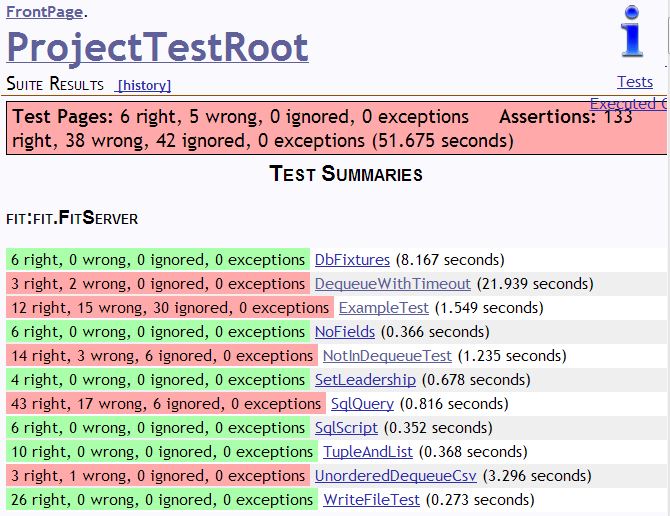Screen dimensions: 670x516
Task: View the TupleAndList test page
Action: click(368, 452)
